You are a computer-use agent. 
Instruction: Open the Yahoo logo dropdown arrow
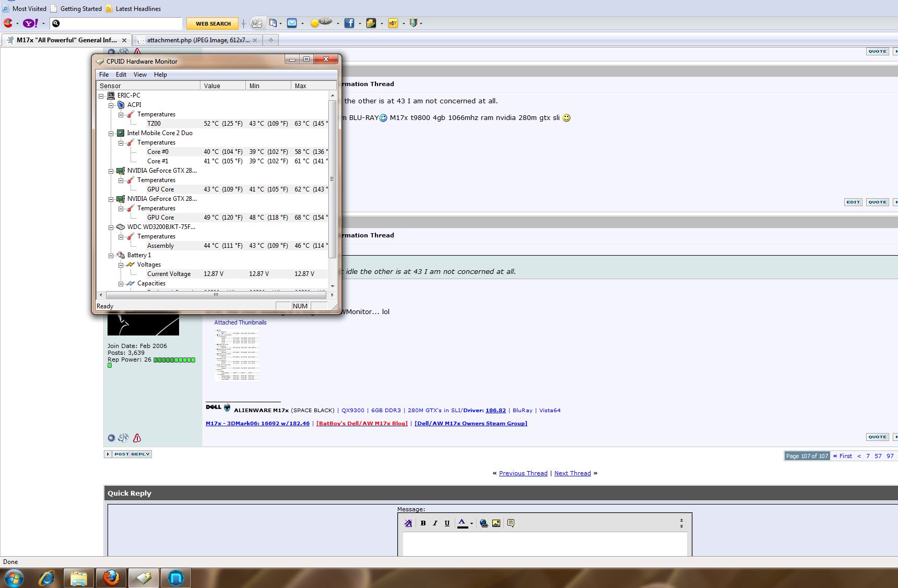(43, 23)
